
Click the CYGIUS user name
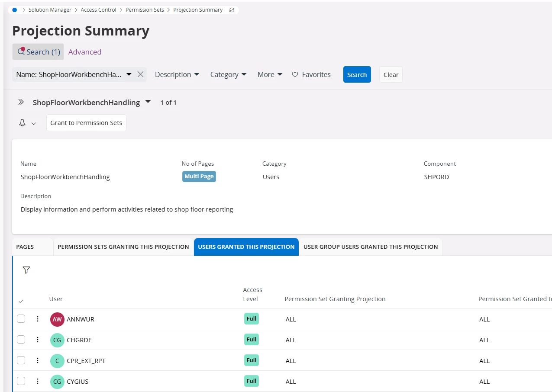(78, 382)
